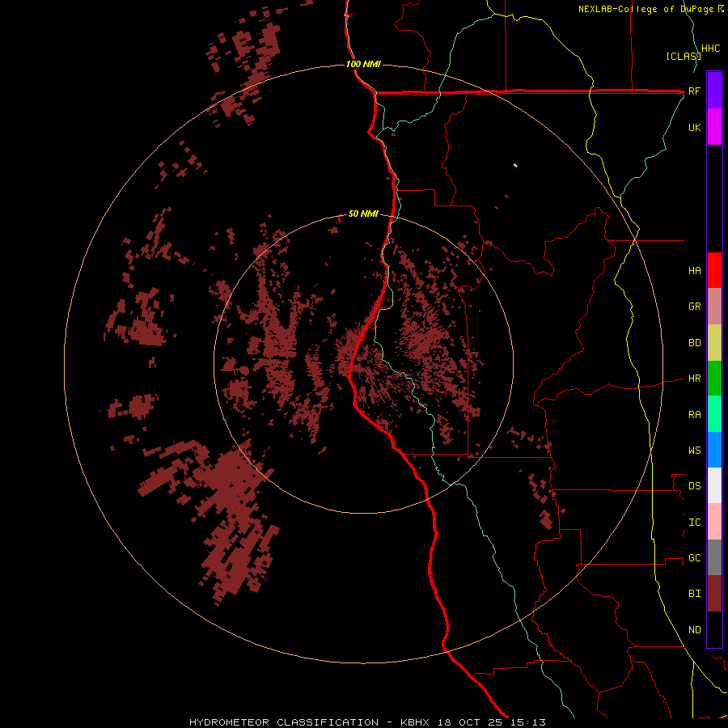Click the 15:13 time stamp
Image resolution: width=728 pixels, height=728 pixels.
[x=527, y=722]
